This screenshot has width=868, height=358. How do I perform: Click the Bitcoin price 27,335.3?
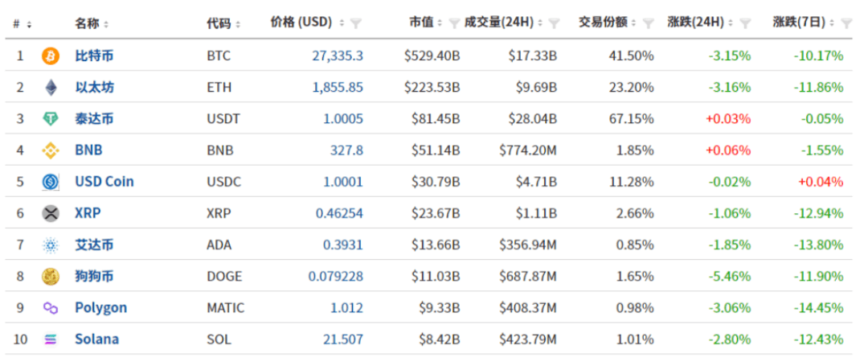click(x=338, y=56)
